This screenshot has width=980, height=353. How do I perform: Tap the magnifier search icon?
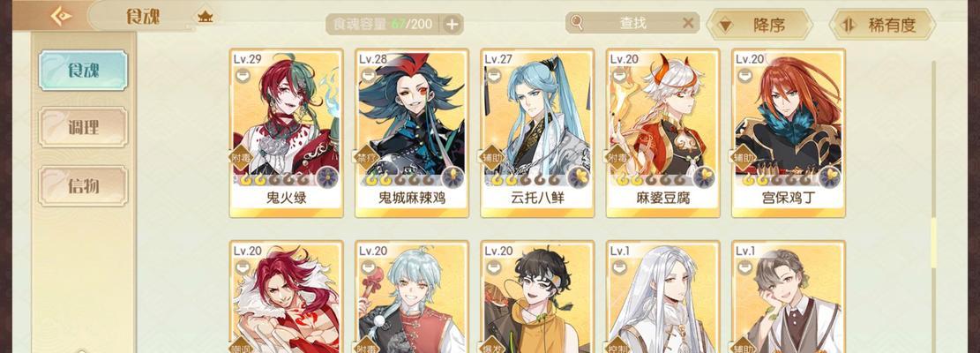[576, 22]
